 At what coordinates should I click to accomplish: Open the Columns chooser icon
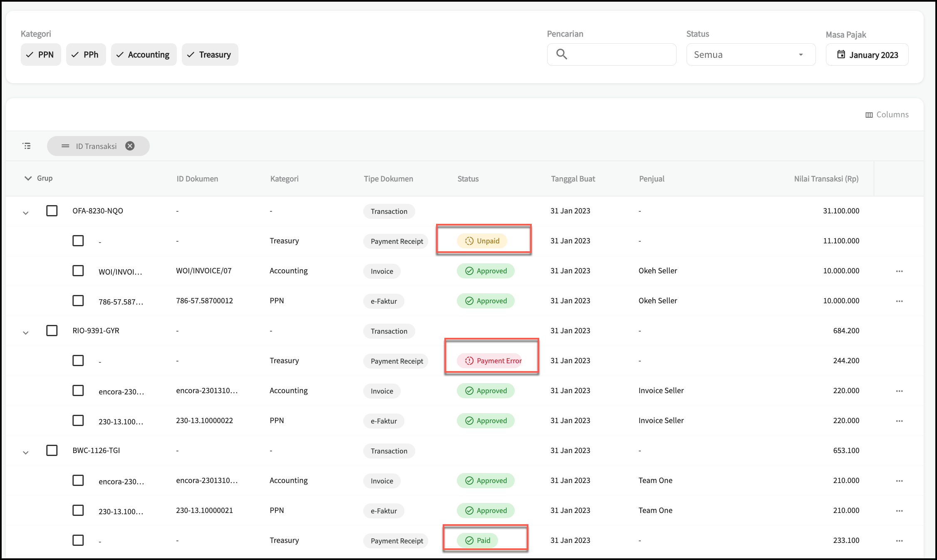click(869, 115)
